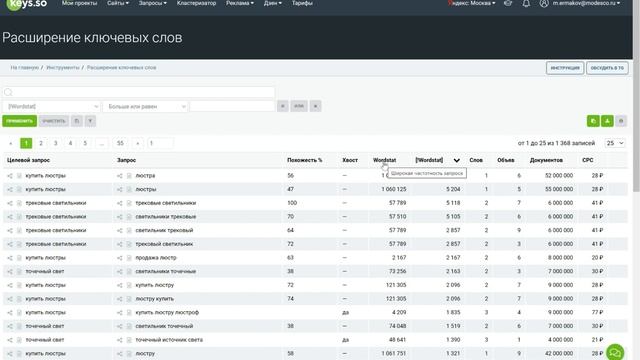Click the "52 000 000" documents cell

click(x=558, y=176)
